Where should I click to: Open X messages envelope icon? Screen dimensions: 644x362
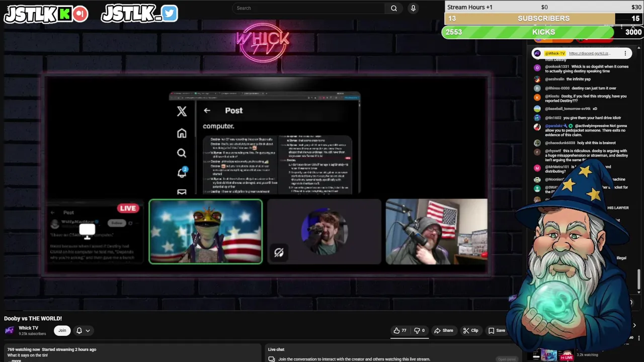[x=182, y=192]
